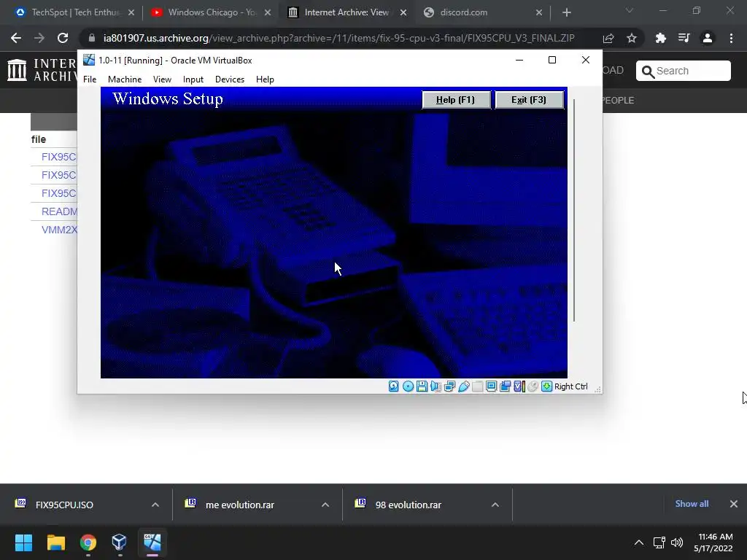This screenshot has width=747, height=560.
Task: Click Exit (F3) button in Windows Setup
Action: 529,99
